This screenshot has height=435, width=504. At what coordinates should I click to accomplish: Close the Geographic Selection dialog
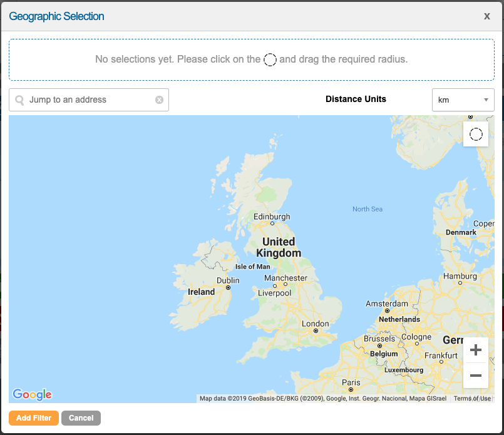pyautogui.click(x=486, y=16)
